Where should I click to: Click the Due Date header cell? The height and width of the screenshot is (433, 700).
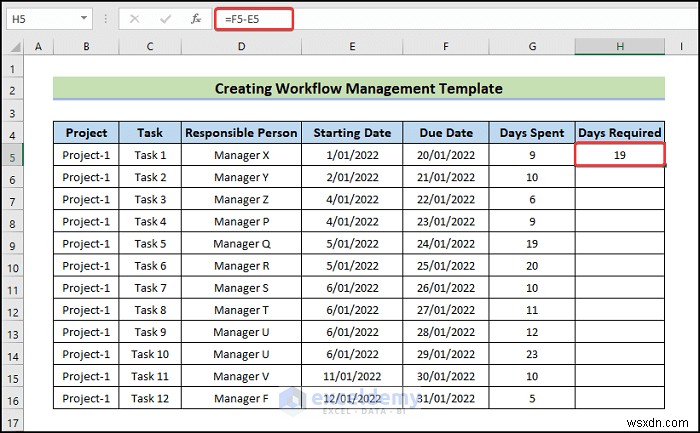tap(446, 133)
